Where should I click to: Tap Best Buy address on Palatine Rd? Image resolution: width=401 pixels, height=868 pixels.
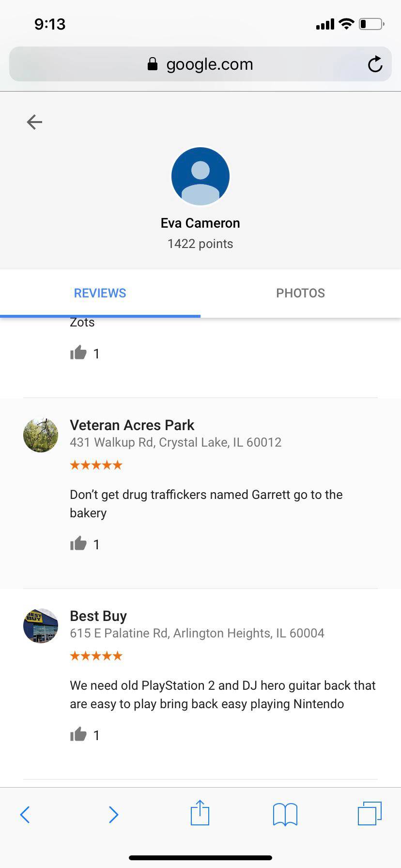(x=197, y=633)
